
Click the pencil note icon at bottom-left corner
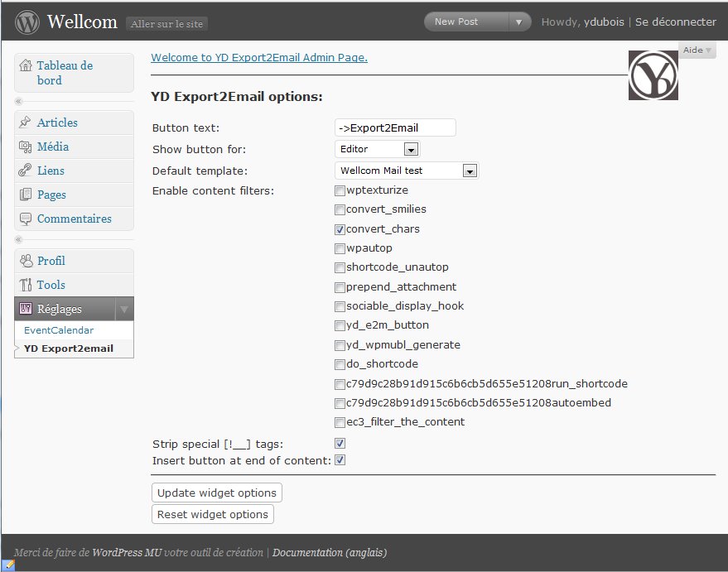[8, 565]
